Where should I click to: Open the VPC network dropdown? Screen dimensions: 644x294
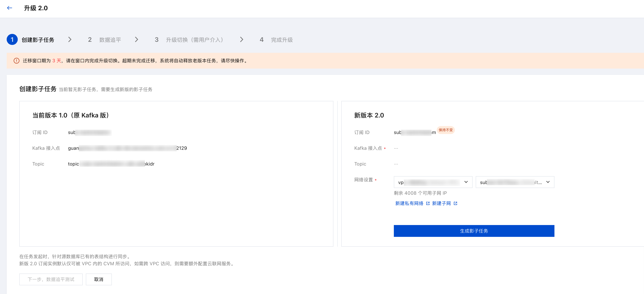coord(433,182)
